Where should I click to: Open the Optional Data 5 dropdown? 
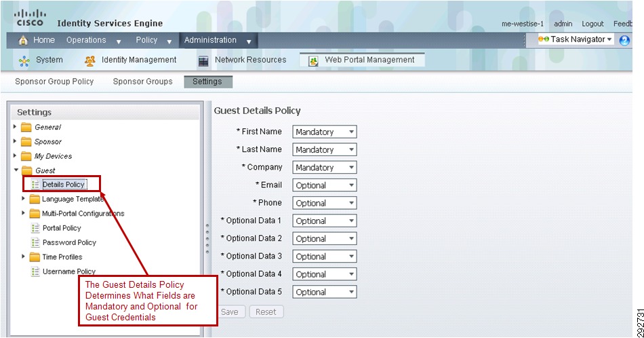[325, 292]
